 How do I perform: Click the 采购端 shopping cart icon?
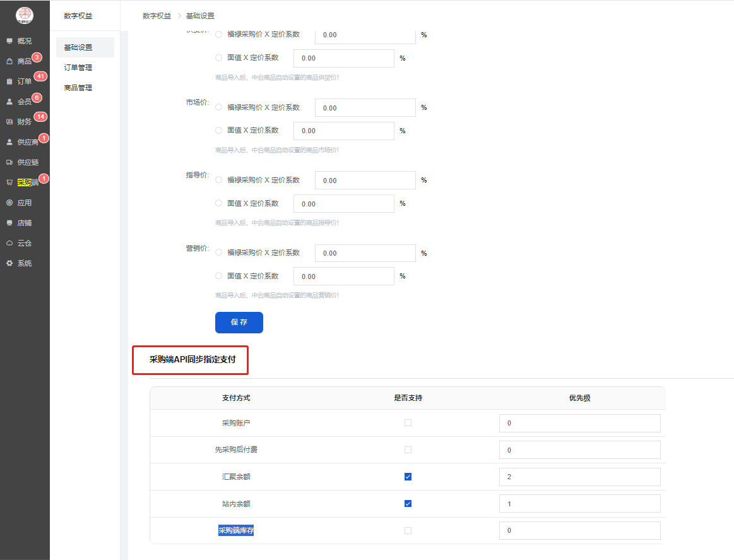(9, 182)
